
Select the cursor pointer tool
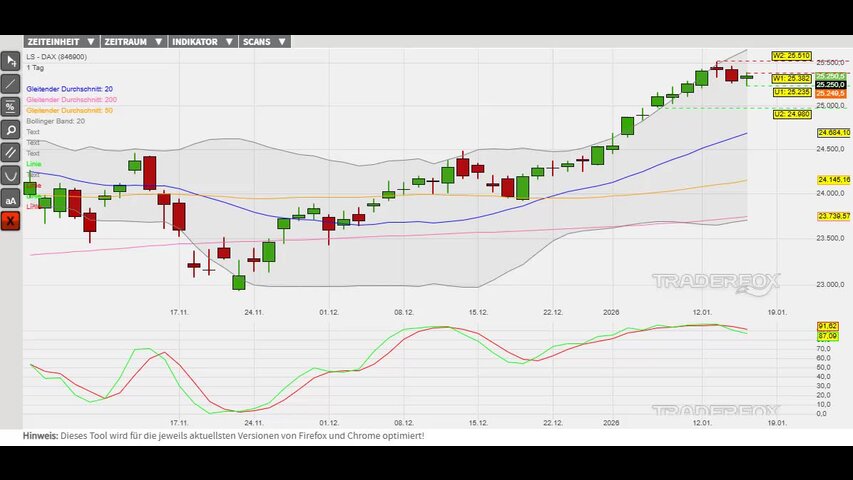[x=11, y=60]
